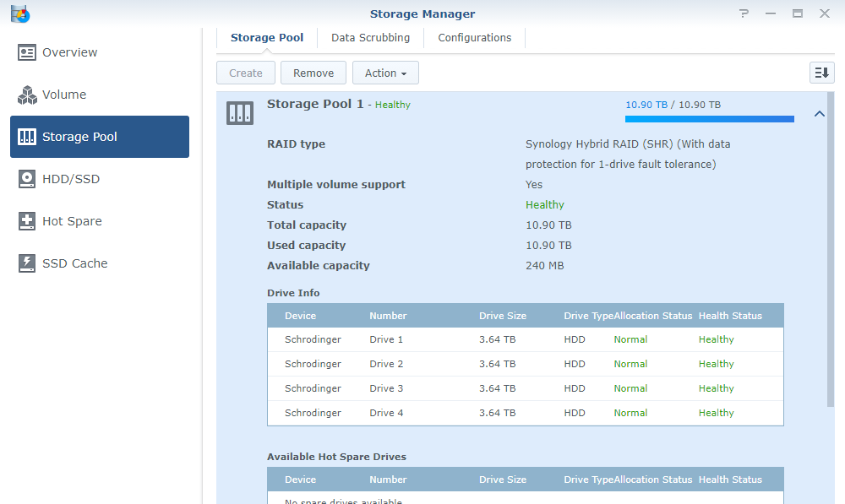
Task: Click the Multiple volume support Yes value
Action: click(x=534, y=184)
